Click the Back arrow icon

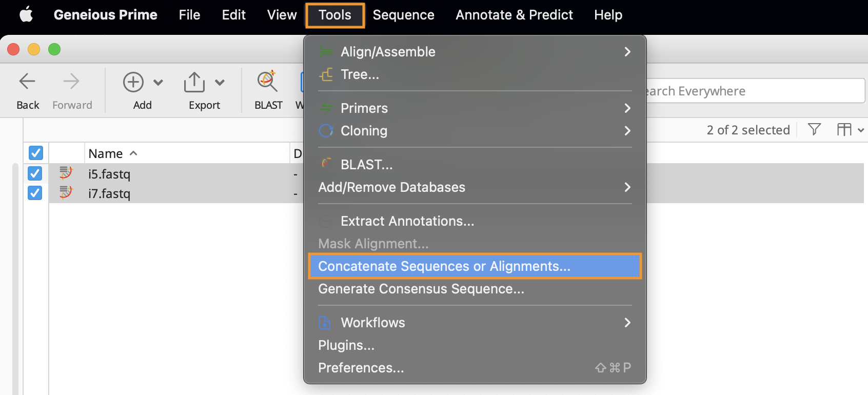pyautogui.click(x=27, y=81)
